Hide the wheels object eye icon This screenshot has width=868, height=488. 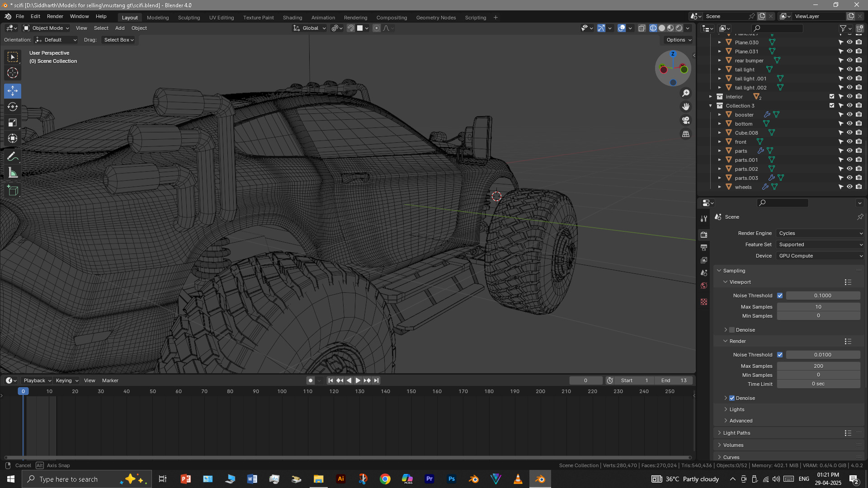pos(849,187)
